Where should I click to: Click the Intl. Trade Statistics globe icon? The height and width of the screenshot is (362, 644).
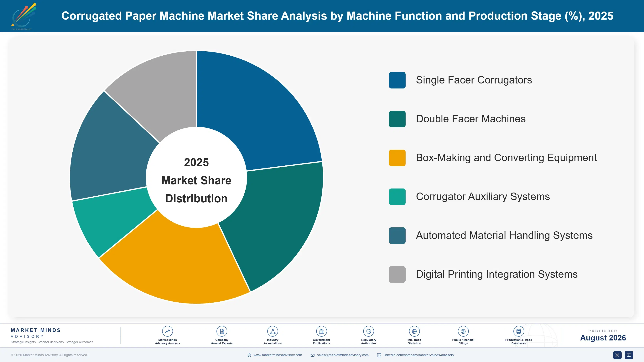[414, 331]
